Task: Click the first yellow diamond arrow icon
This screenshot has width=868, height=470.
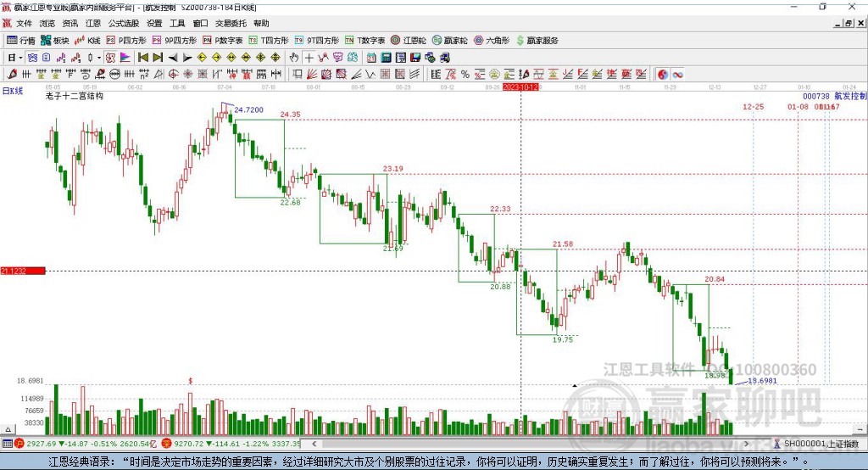Action: (x=202, y=58)
